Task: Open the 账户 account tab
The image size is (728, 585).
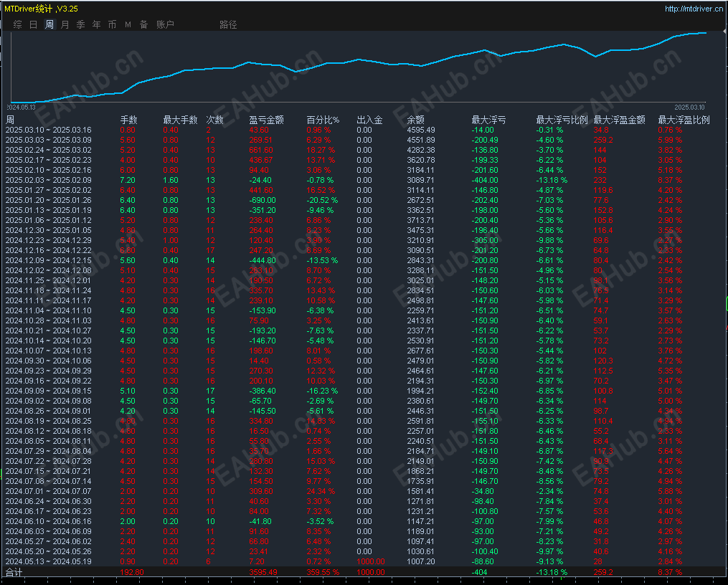Action: (x=165, y=24)
